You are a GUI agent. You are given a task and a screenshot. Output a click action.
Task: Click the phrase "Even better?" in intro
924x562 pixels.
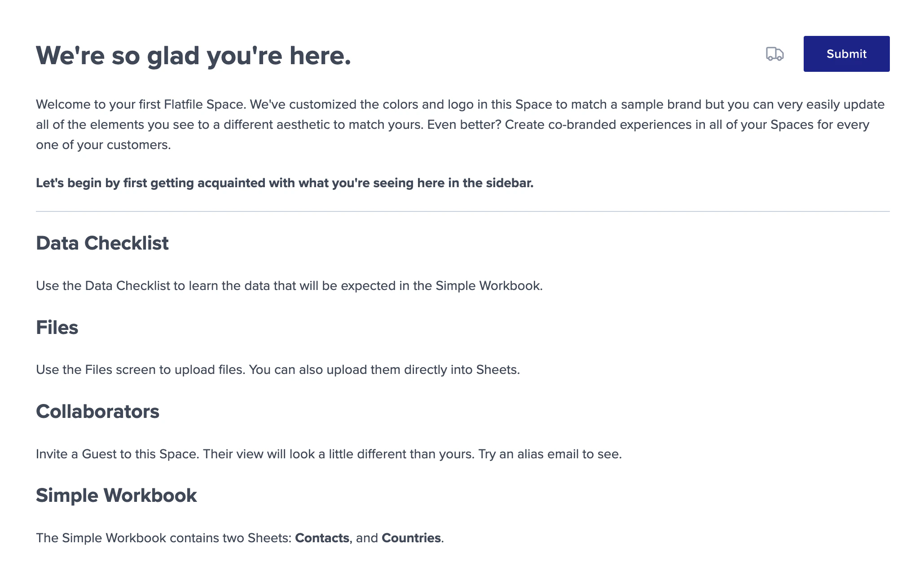click(x=464, y=124)
